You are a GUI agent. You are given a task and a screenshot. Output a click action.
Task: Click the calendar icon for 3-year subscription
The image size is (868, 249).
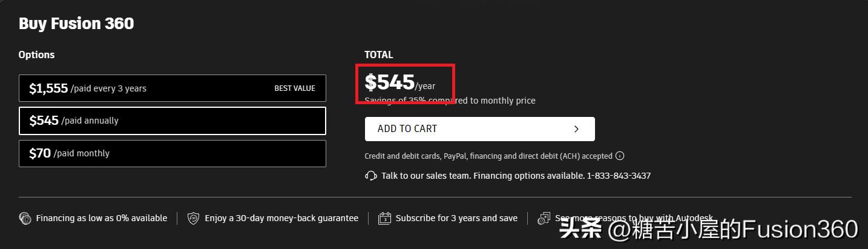pos(384,218)
